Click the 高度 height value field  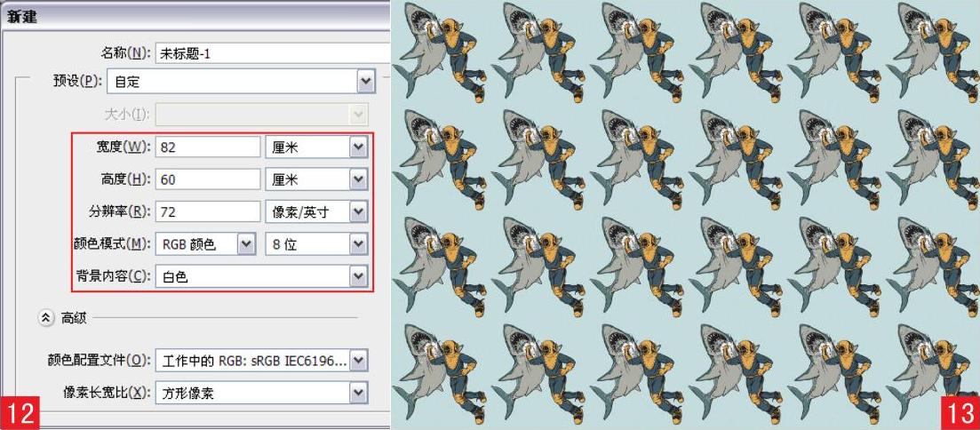(208, 180)
